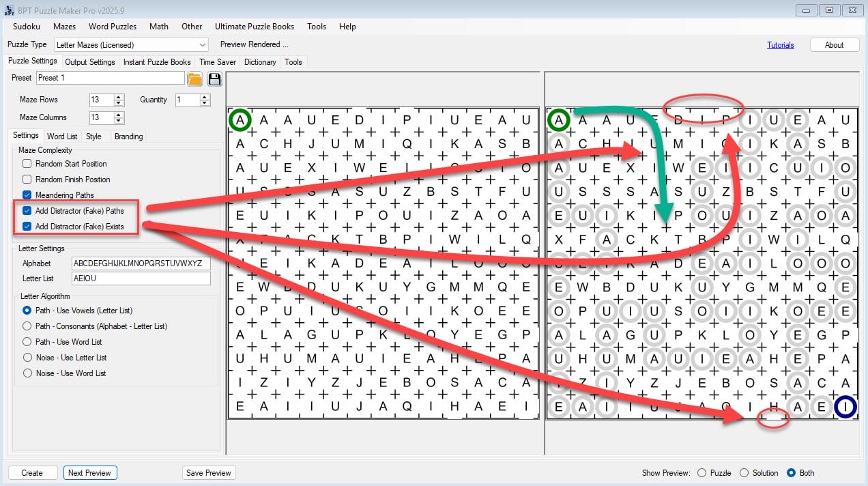This screenshot has height=486, width=868.
Task: Expand the Puzzle Type dropdown
Action: 202,44
